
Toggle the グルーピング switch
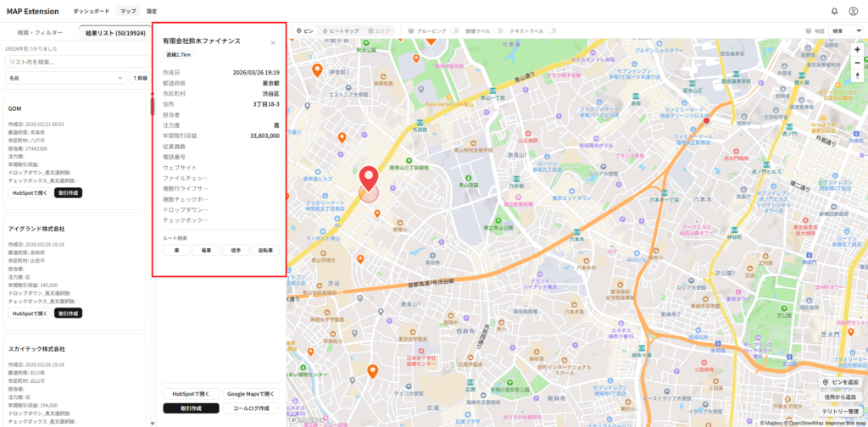point(454,31)
